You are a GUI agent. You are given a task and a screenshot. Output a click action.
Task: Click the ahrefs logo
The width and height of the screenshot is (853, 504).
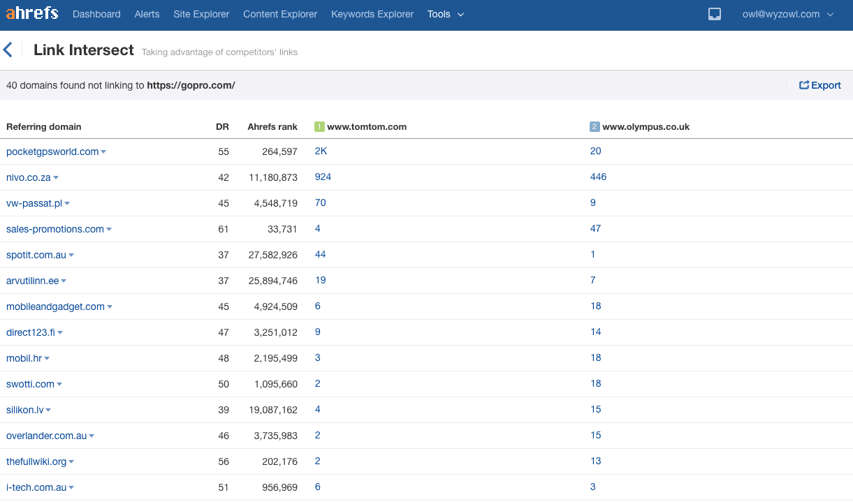click(x=32, y=13)
